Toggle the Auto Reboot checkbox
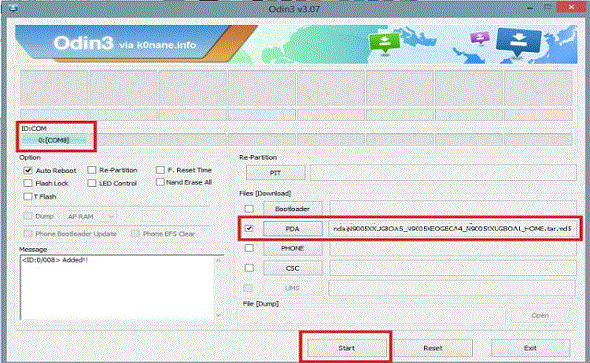This screenshot has height=363, width=590. tap(28, 170)
